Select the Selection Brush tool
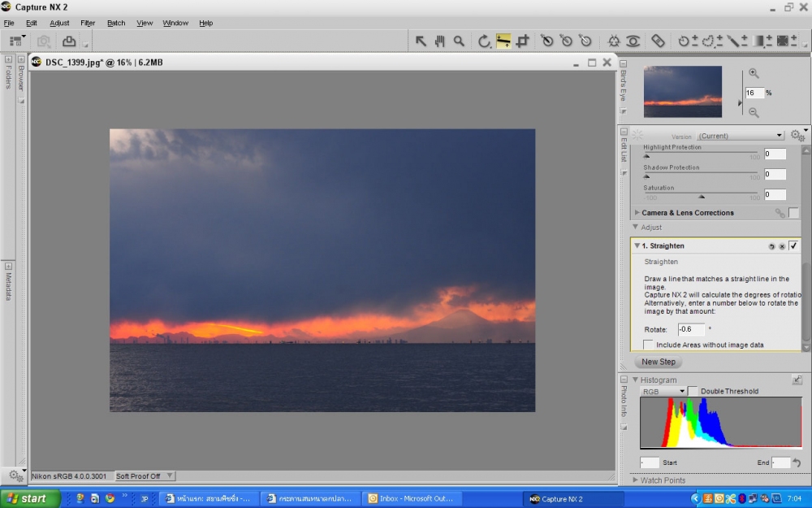 [732, 41]
